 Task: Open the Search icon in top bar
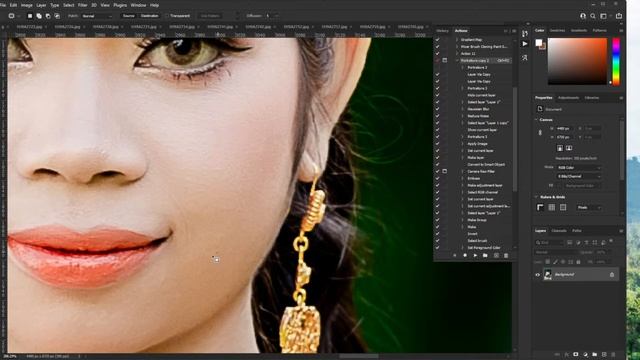(x=593, y=16)
